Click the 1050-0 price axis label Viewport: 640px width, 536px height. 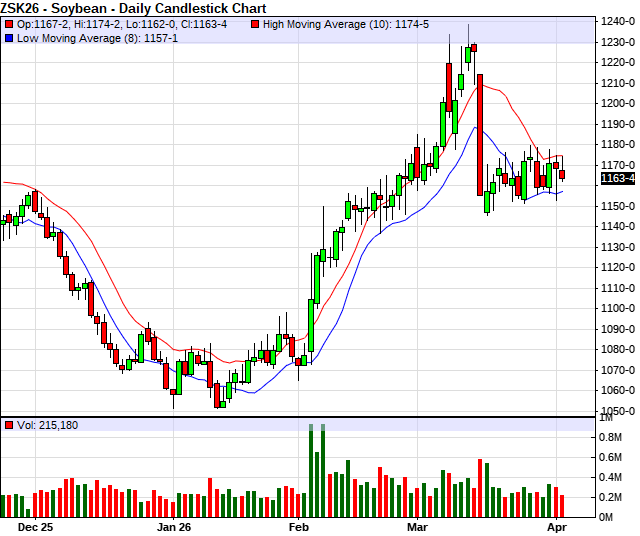tap(618, 411)
